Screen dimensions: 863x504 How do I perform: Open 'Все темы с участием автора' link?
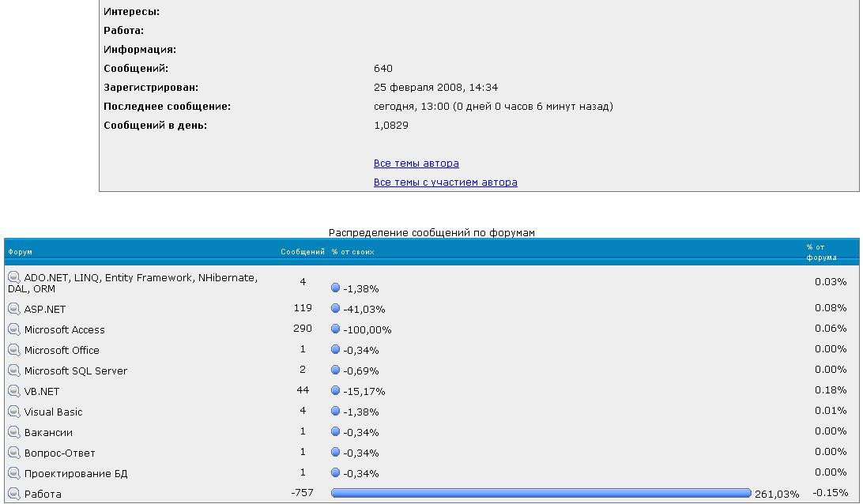445,182
